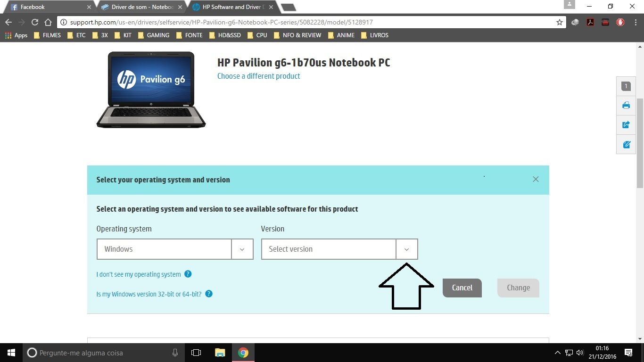Open the KIT bookmarks folder

point(123,35)
